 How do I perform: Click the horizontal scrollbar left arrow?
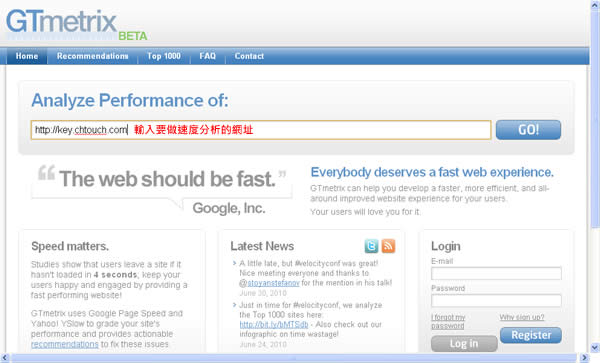5,358
